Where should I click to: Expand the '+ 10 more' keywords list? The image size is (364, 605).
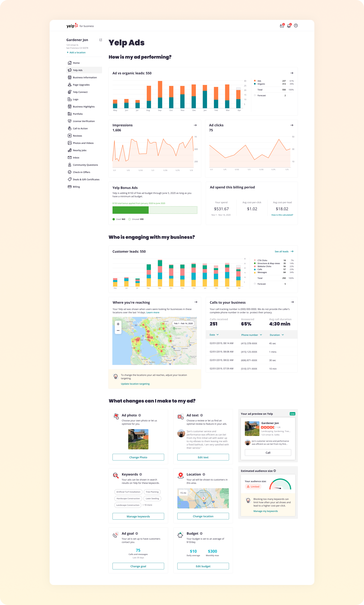pos(147,505)
